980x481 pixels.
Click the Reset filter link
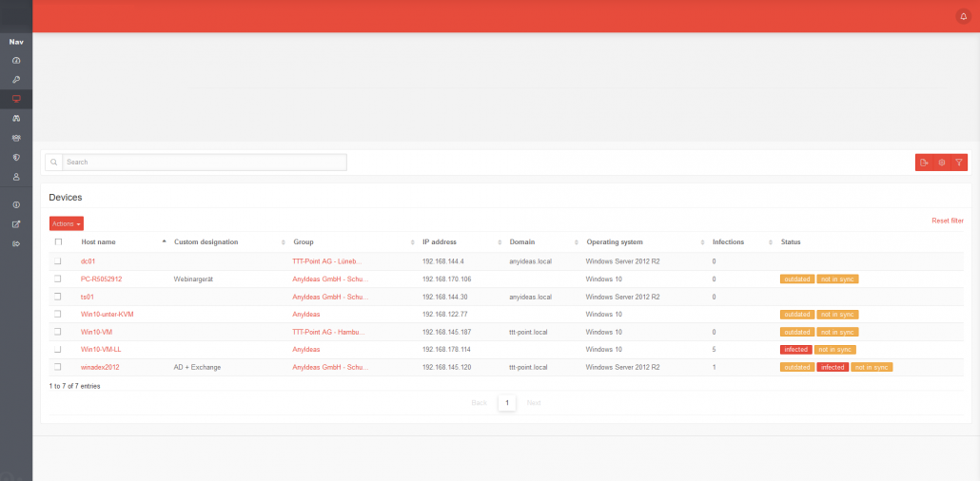(947, 221)
